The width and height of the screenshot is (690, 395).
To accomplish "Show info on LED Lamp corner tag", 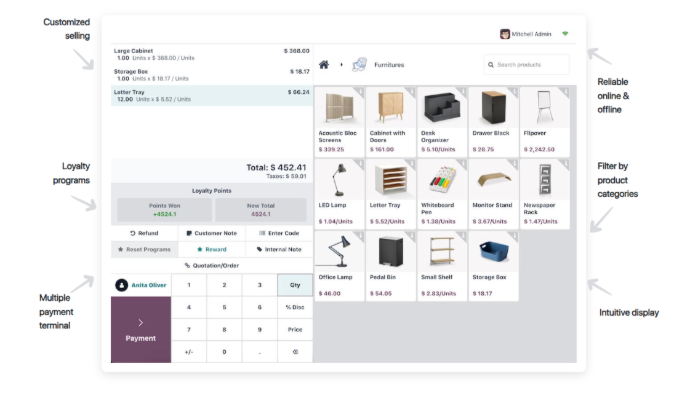I will click(359, 164).
